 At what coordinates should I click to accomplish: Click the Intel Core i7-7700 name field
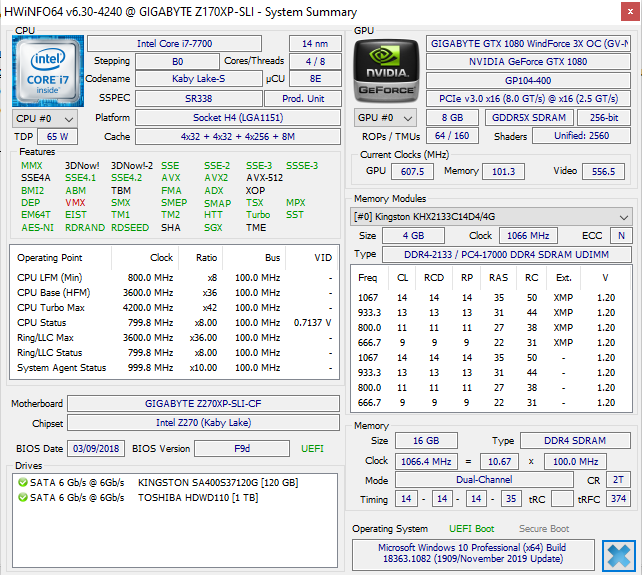click(x=174, y=43)
